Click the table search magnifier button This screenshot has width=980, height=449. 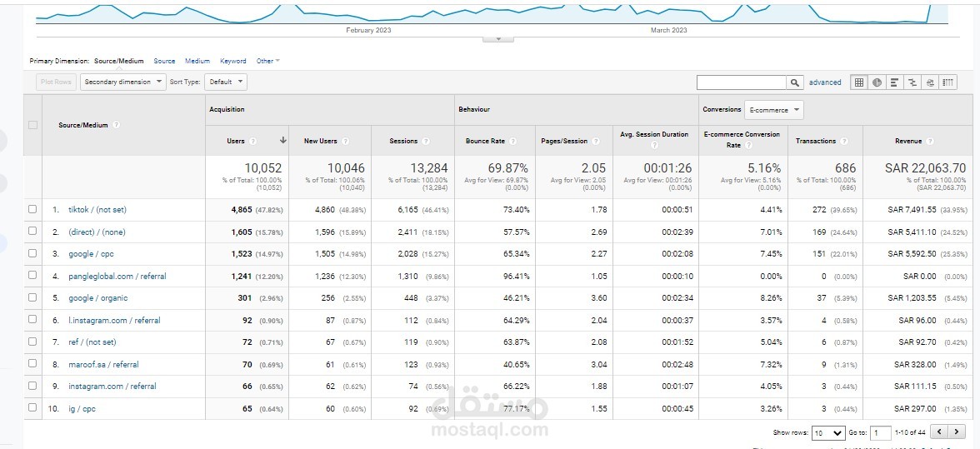(x=794, y=82)
